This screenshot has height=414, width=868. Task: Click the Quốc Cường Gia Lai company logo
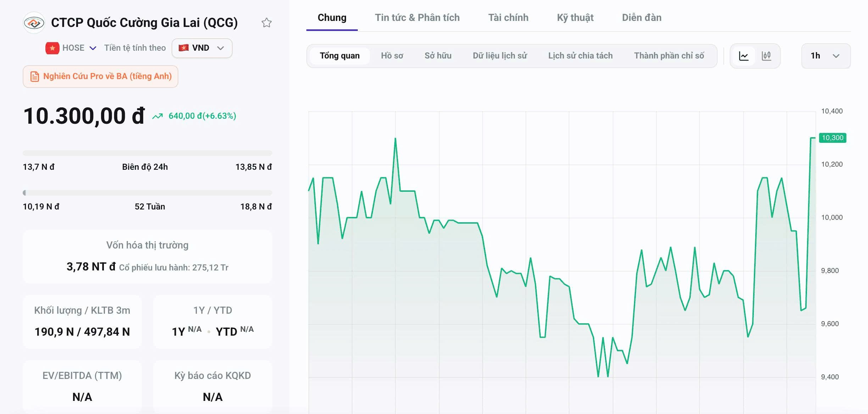[34, 23]
